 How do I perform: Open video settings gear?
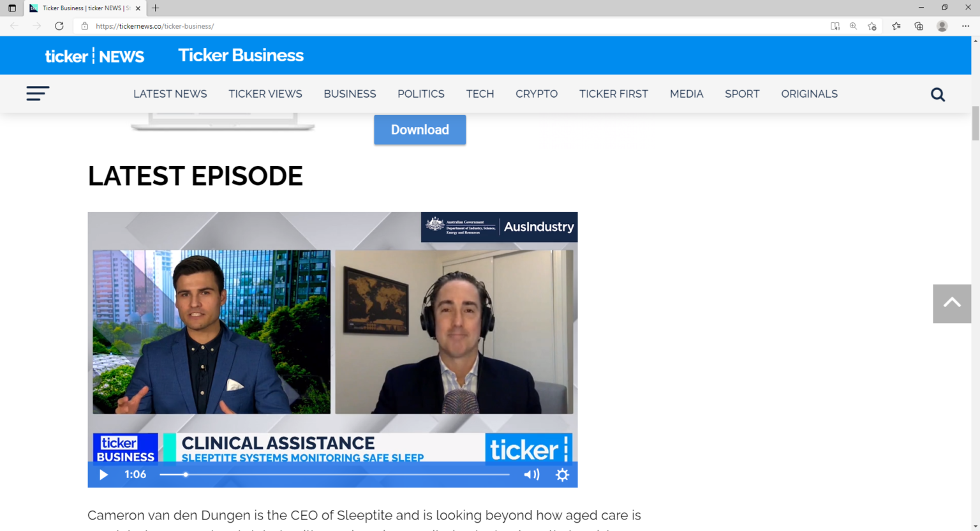click(x=562, y=475)
